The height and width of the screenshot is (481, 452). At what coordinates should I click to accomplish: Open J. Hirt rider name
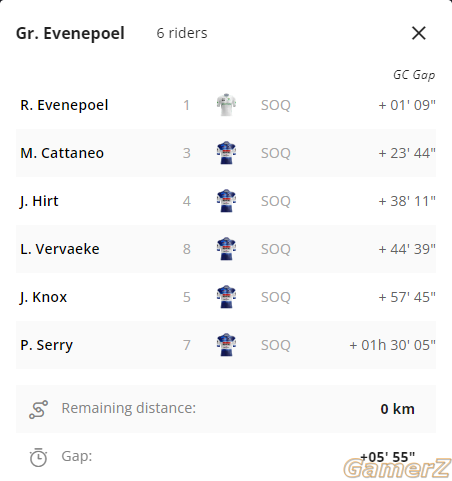39,201
